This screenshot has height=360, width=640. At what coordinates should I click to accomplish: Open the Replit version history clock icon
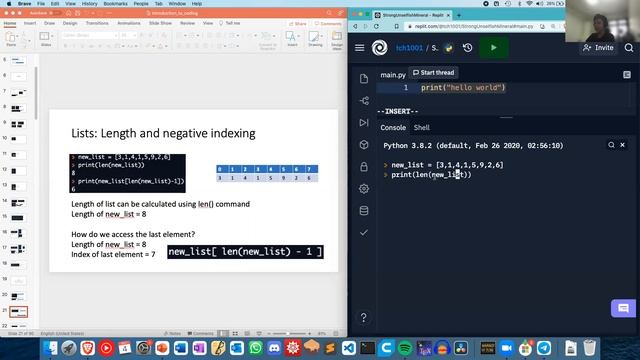tap(468, 48)
